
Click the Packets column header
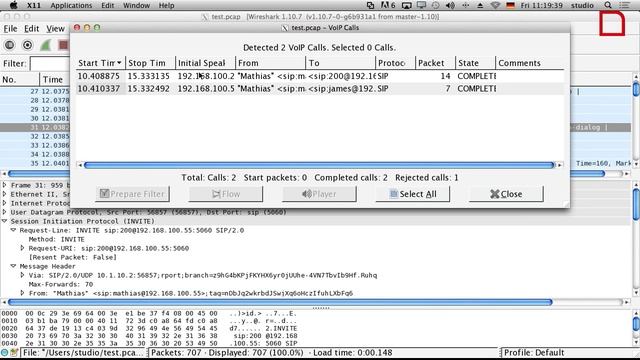[x=435, y=63]
